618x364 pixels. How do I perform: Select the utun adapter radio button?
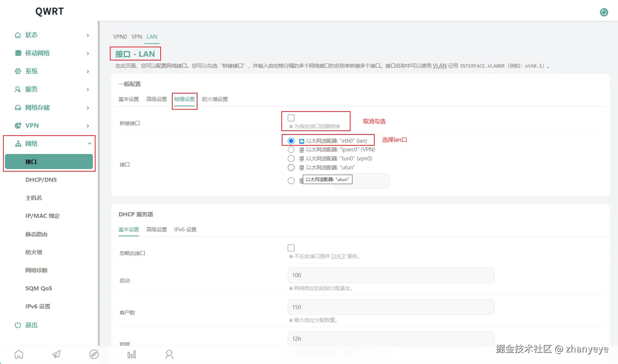291,168
